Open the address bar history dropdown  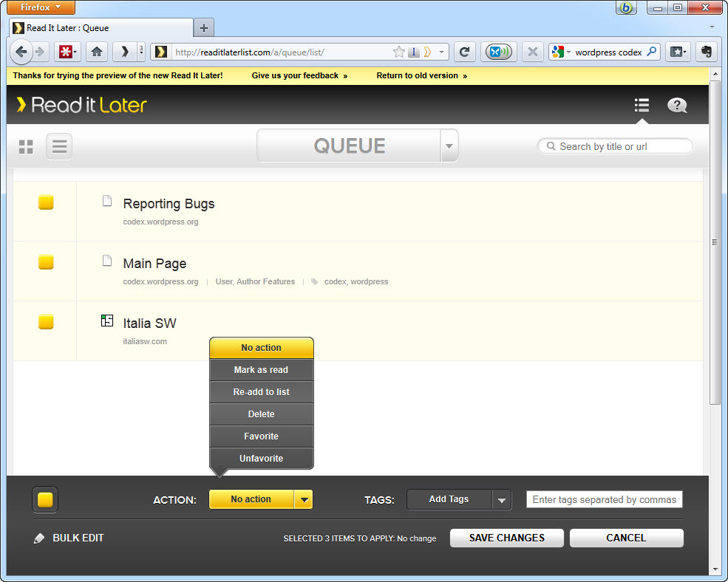(441, 52)
